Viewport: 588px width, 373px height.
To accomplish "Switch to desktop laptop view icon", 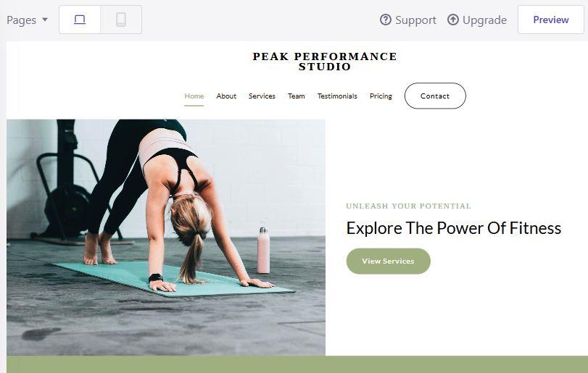I will tap(80, 20).
